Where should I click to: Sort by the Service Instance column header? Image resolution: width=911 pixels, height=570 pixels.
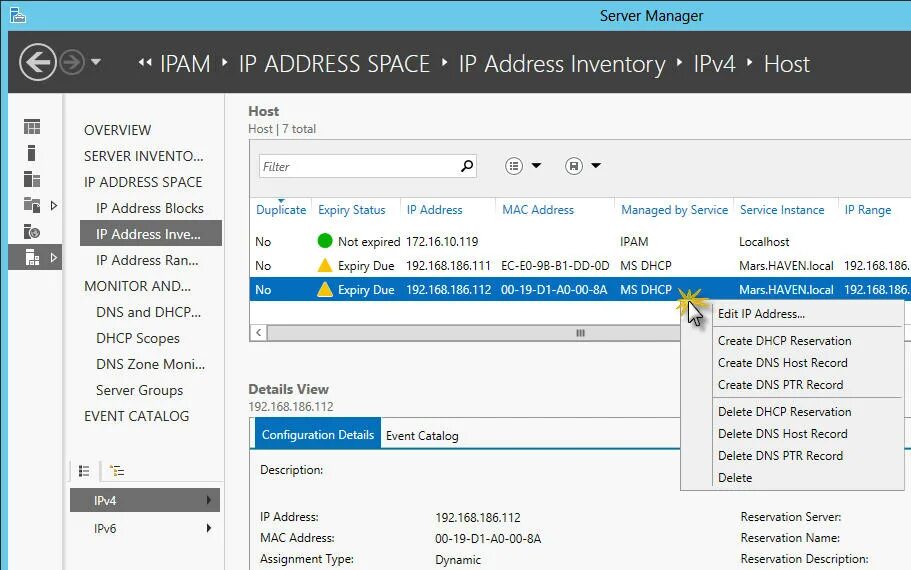pyautogui.click(x=782, y=210)
